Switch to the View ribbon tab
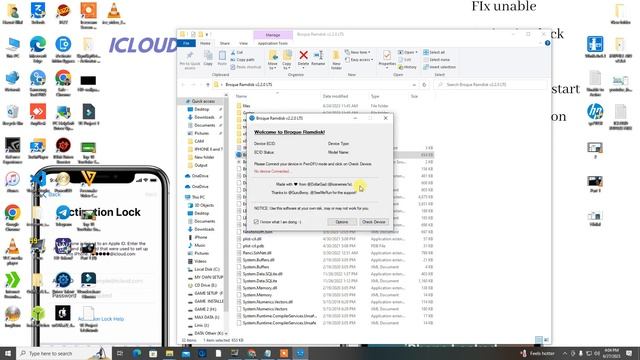The width and height of the screenshot is (640, 360). coord(243,43)
